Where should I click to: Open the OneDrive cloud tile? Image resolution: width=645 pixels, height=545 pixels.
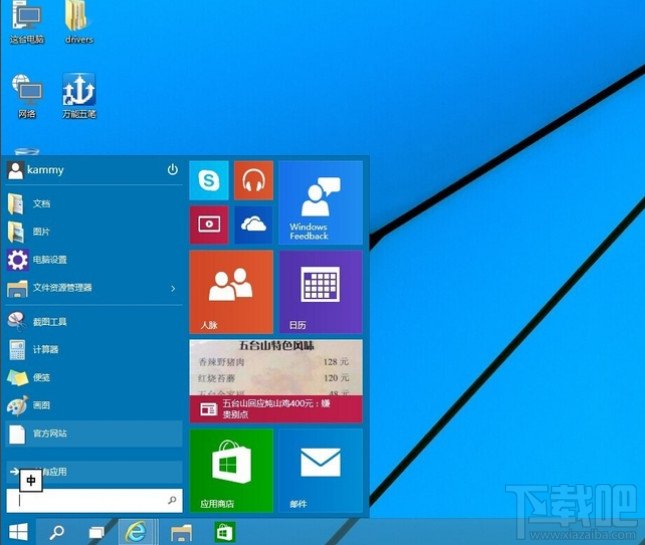[x=253, y=225]
